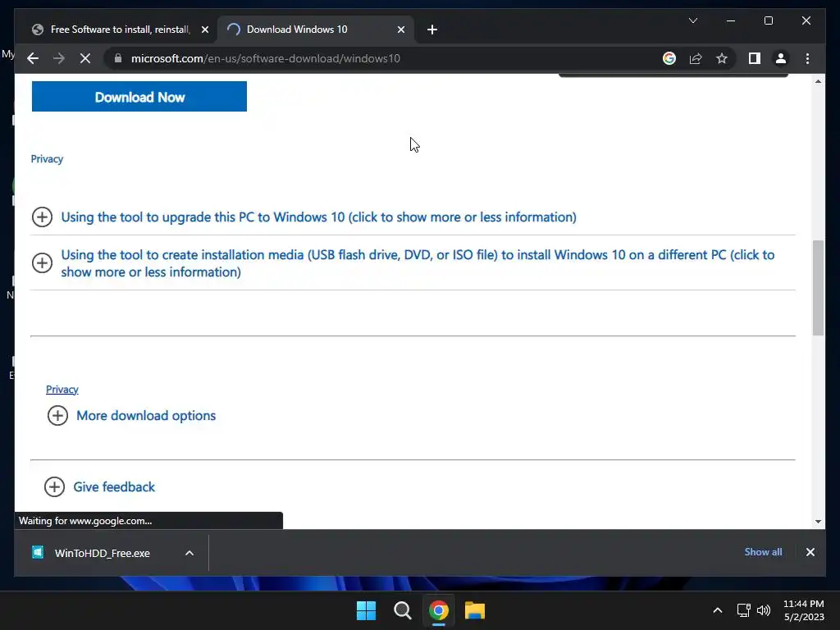Minimize the Chrome window

731,21
